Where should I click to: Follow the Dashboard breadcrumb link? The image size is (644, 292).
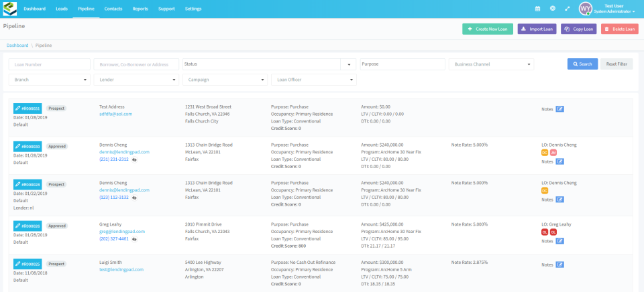(17, 45)
